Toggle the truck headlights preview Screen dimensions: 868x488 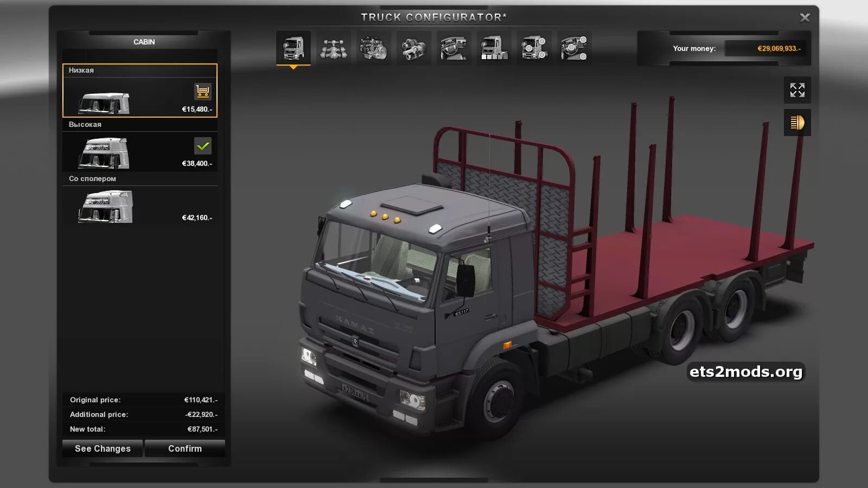coord(797,123)
